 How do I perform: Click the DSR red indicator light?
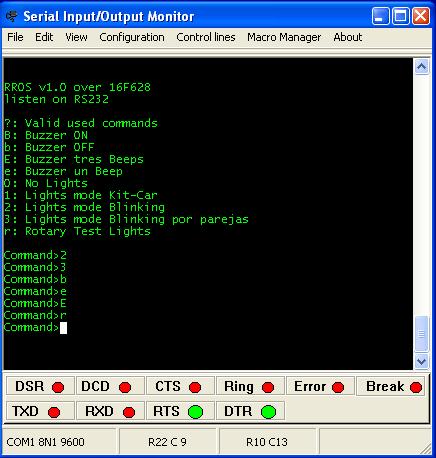click(x=58, y=387)
